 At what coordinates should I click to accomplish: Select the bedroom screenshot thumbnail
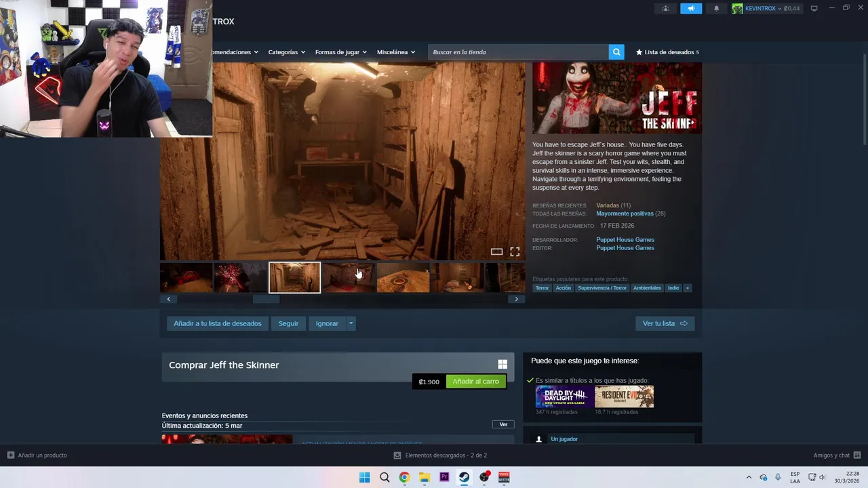pos(457,278)
